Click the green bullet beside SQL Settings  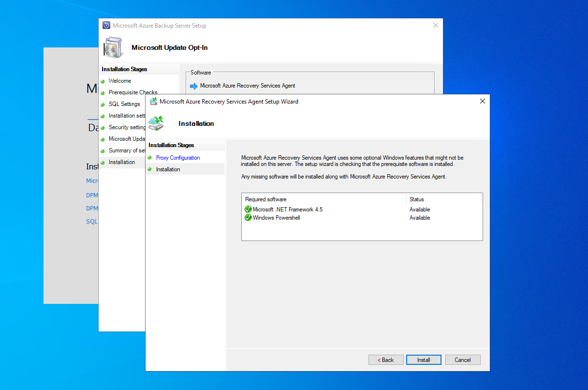click(103, 105)
